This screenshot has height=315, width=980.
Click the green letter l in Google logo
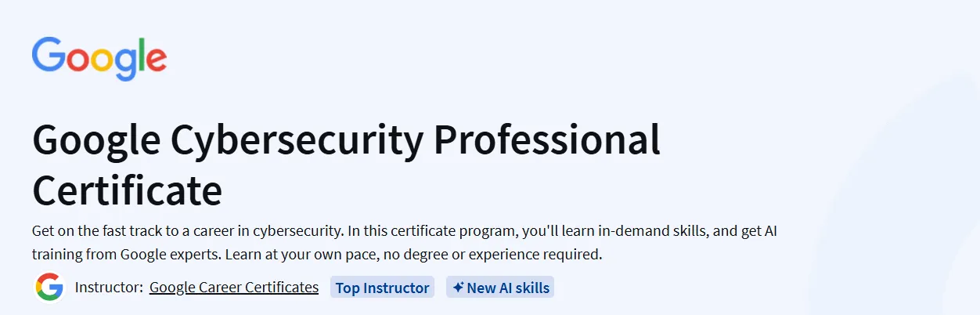click(x=140, y=54)
